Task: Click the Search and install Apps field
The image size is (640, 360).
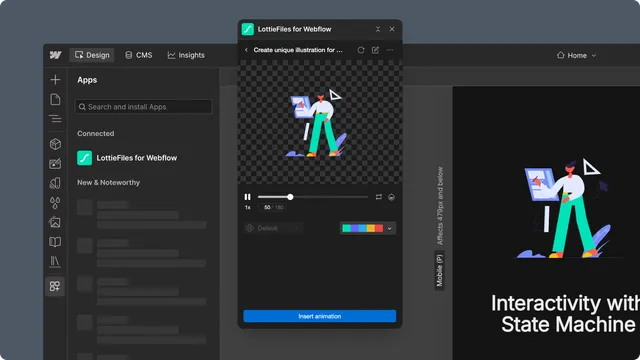Action: pyautogui.click(x=143, y=107)
